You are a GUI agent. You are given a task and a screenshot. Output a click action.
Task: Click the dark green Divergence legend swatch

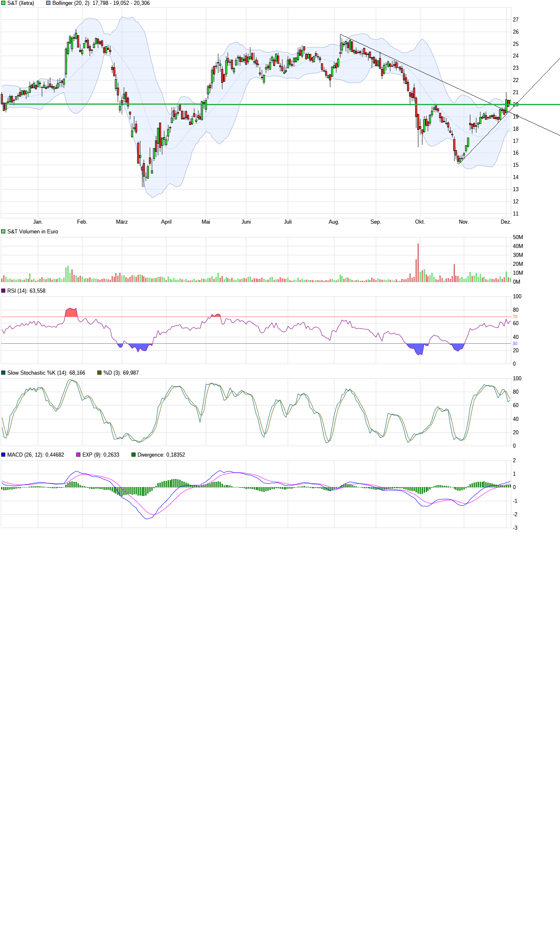pos(134,455)
